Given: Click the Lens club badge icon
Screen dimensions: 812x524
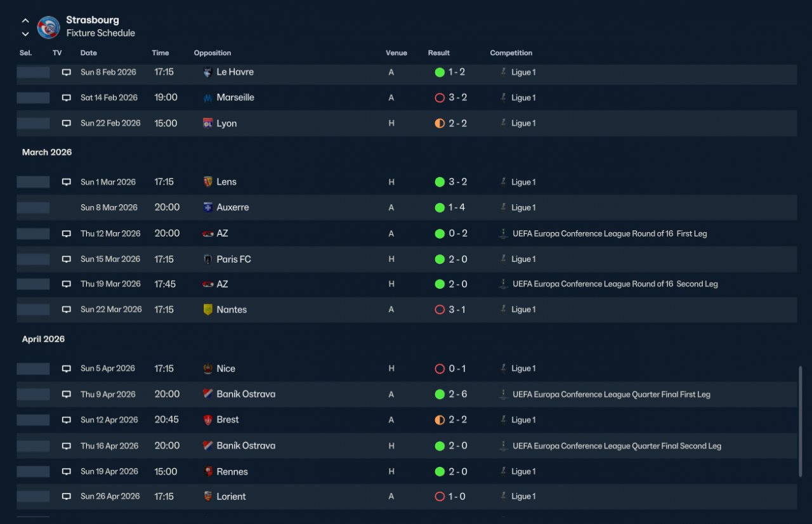Looking at the screenshot, I should coord(207,182).
